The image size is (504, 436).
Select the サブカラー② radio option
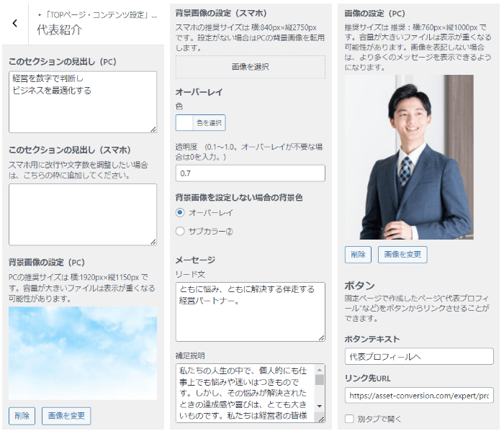point(180,231)
